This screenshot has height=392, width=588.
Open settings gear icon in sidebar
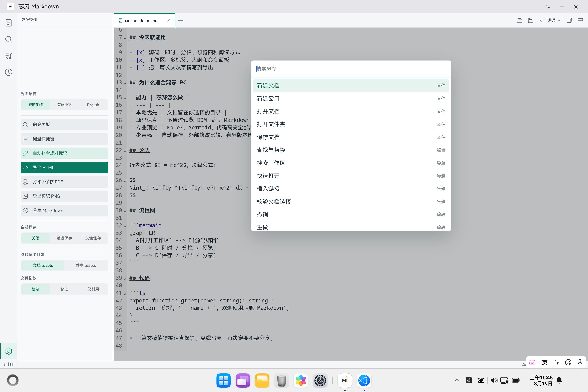click(8, 351)
